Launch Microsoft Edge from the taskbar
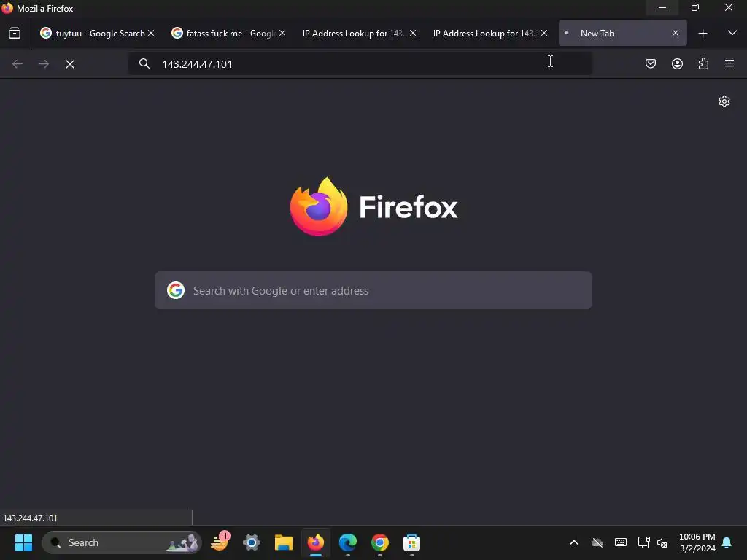The height and width of the screenshot is (560, 747). pyautogui.click(x=348, y=542)
